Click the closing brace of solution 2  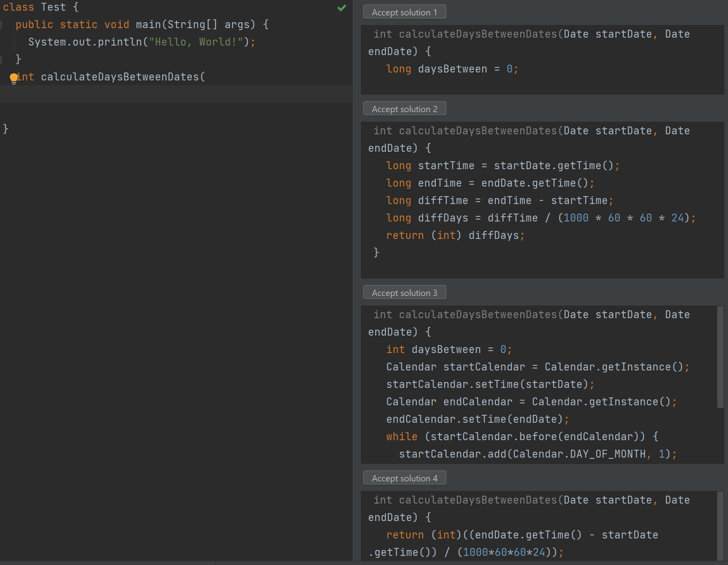point(376,253)
